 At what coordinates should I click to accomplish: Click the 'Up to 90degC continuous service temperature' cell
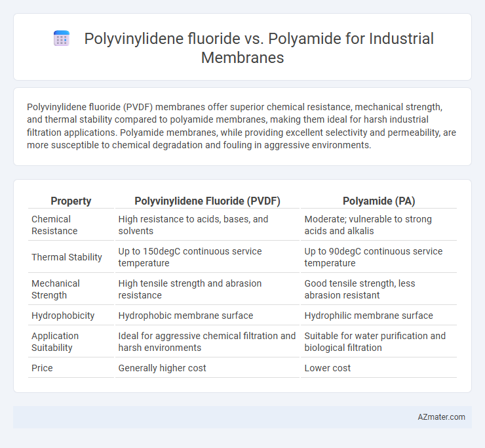click(x=379, y=257)
